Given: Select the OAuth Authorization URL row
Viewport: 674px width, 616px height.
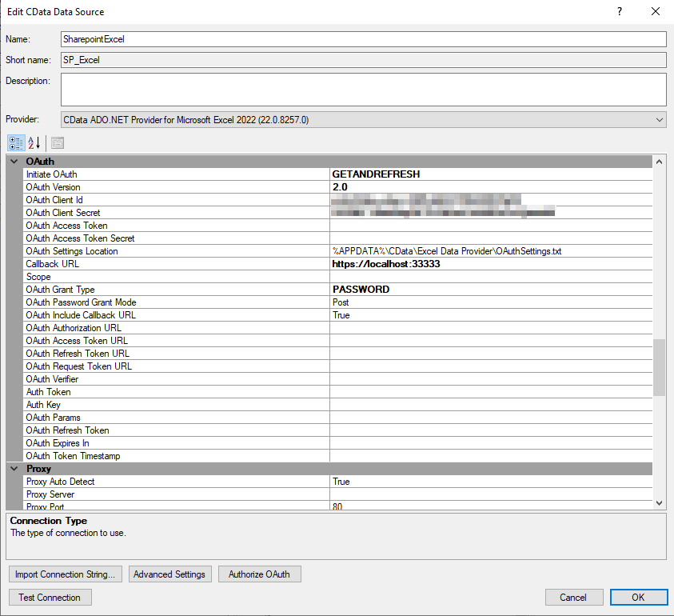Looking at the screenshot, I should (x=337, y=328).
